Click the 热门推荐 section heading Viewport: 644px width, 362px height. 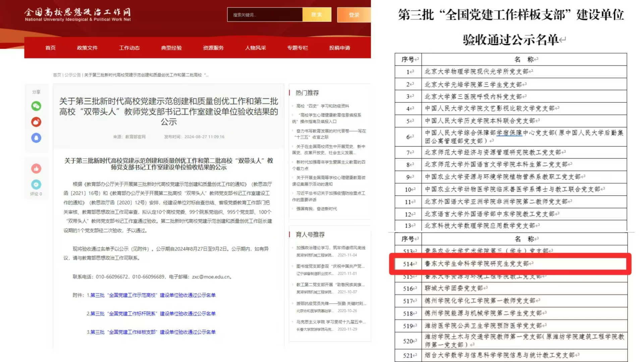[x=307, y=93]
